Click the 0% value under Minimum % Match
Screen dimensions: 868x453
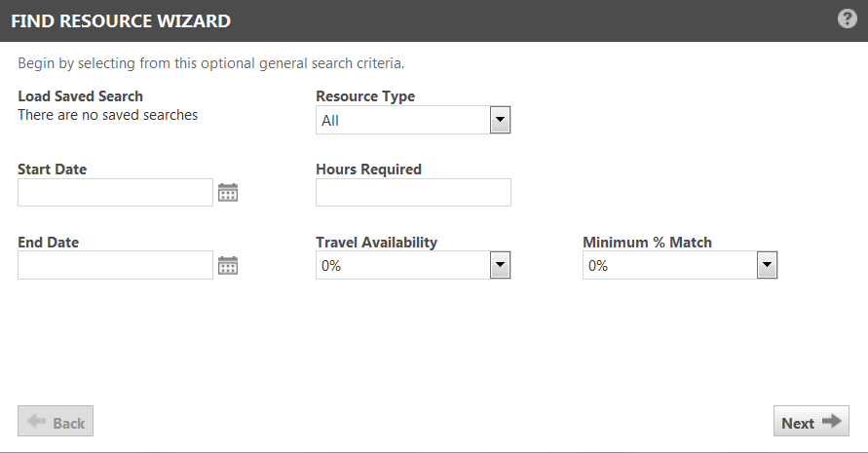pos(598,266)
